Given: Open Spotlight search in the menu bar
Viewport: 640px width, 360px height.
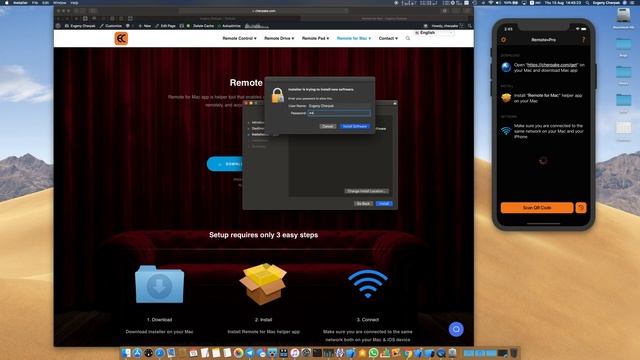Looking at the screenshot, I should coord(587,2).
